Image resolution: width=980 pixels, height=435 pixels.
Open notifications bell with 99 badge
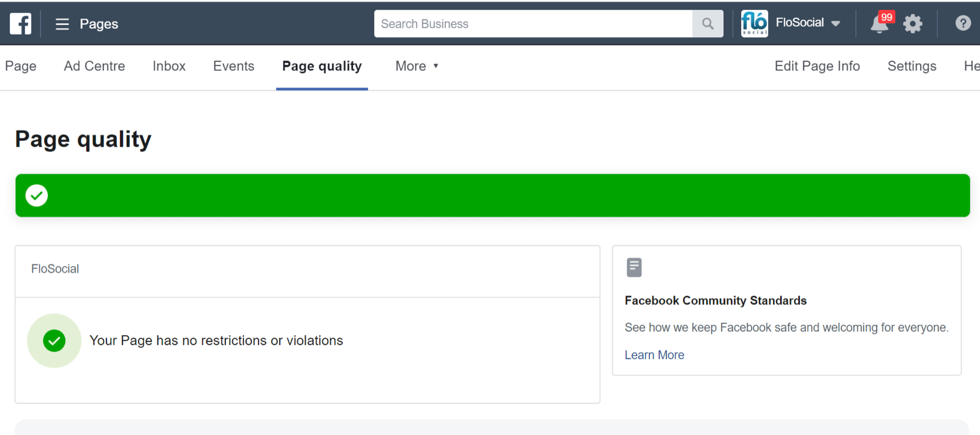pyautogui.click(x=880, y=24)
